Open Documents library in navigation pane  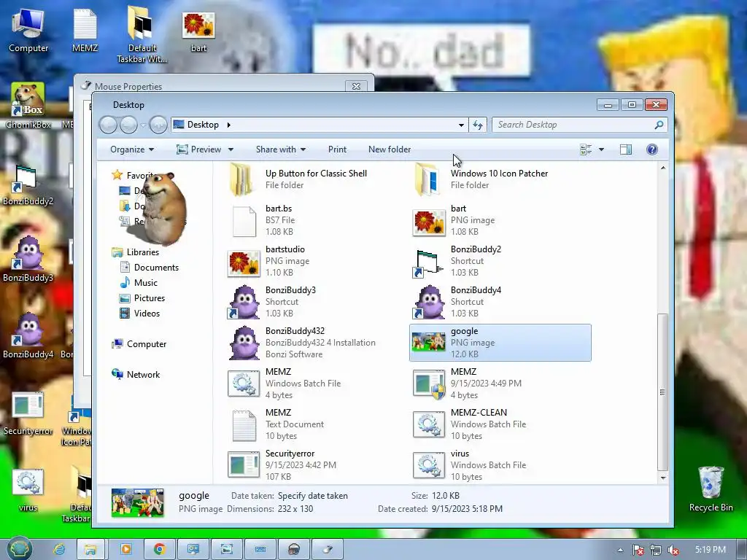pos(156,268)
